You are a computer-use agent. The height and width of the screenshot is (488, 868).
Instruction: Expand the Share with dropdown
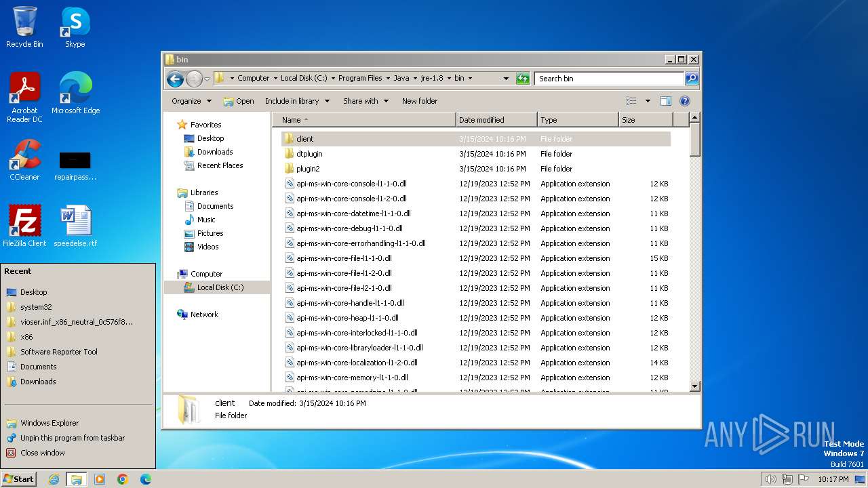(366, 101)
